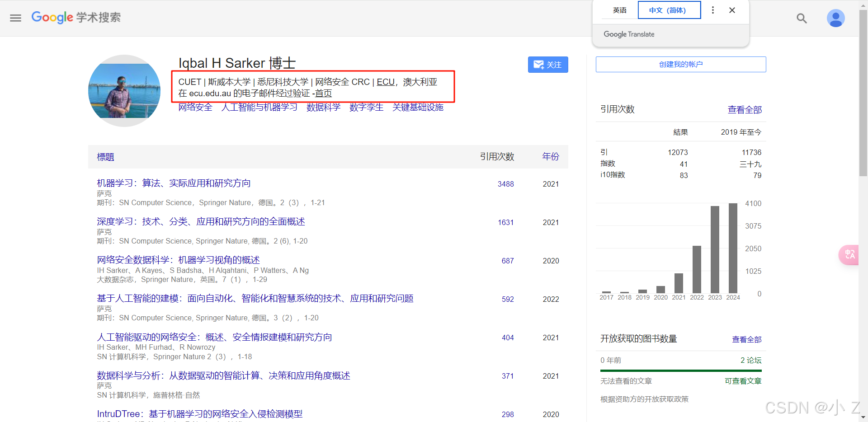Open citation count 687

[508, 261]
